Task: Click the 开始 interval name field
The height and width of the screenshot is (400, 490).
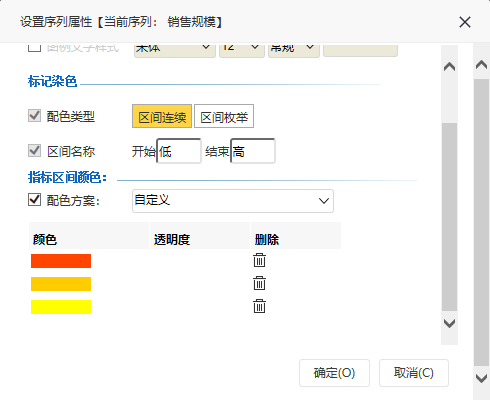Action: [179, 151]
